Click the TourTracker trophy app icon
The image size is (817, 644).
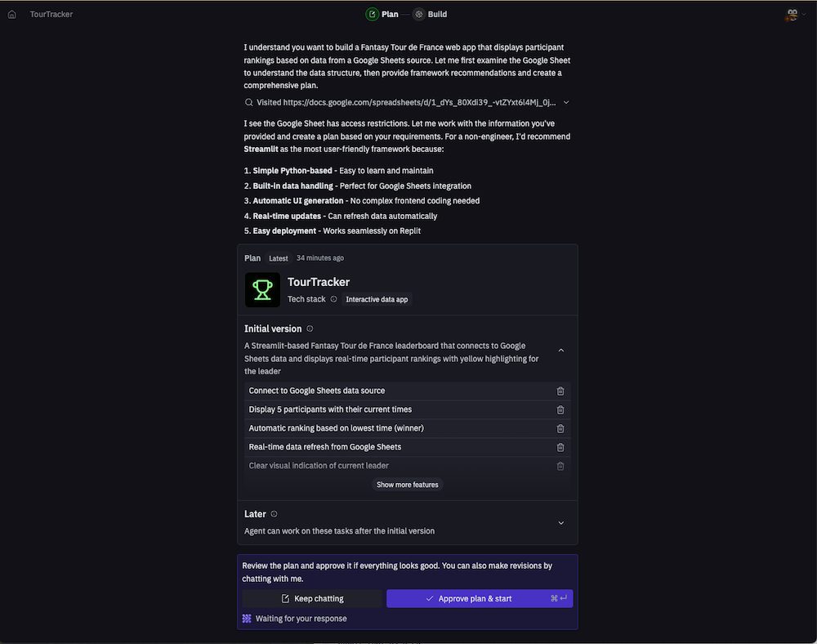click(x=262, y=289)
